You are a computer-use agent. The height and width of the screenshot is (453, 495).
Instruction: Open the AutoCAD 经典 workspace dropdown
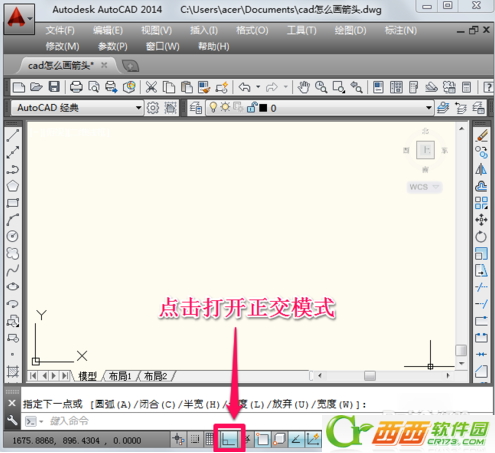(138, 108)
